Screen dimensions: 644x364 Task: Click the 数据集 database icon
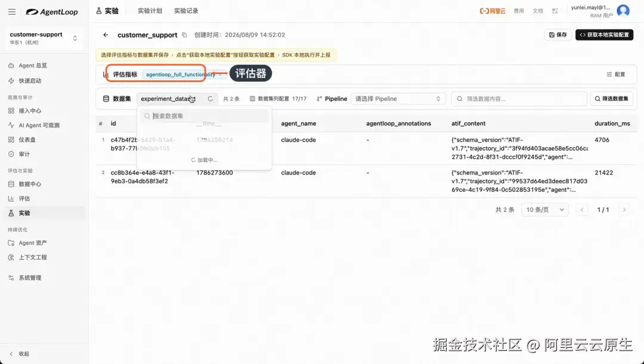106,99
